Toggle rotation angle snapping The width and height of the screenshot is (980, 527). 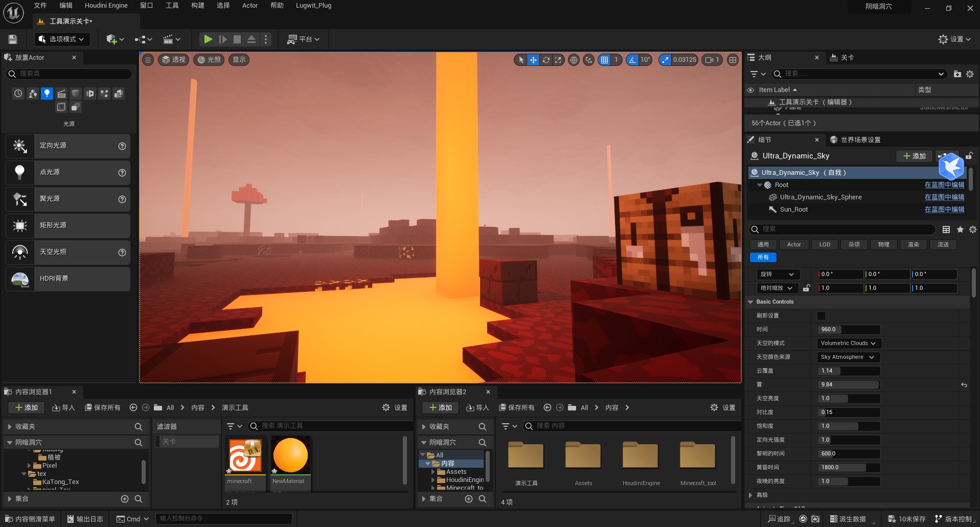633,60
